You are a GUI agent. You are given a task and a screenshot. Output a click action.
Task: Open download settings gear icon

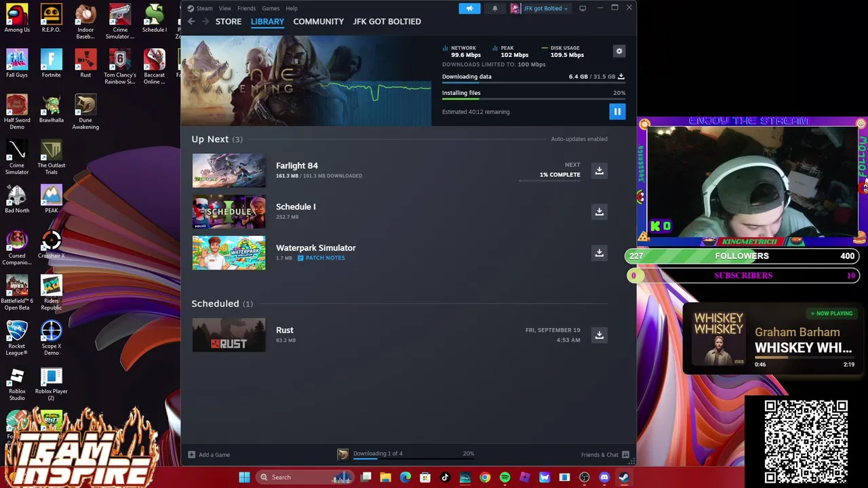(618, 52)
